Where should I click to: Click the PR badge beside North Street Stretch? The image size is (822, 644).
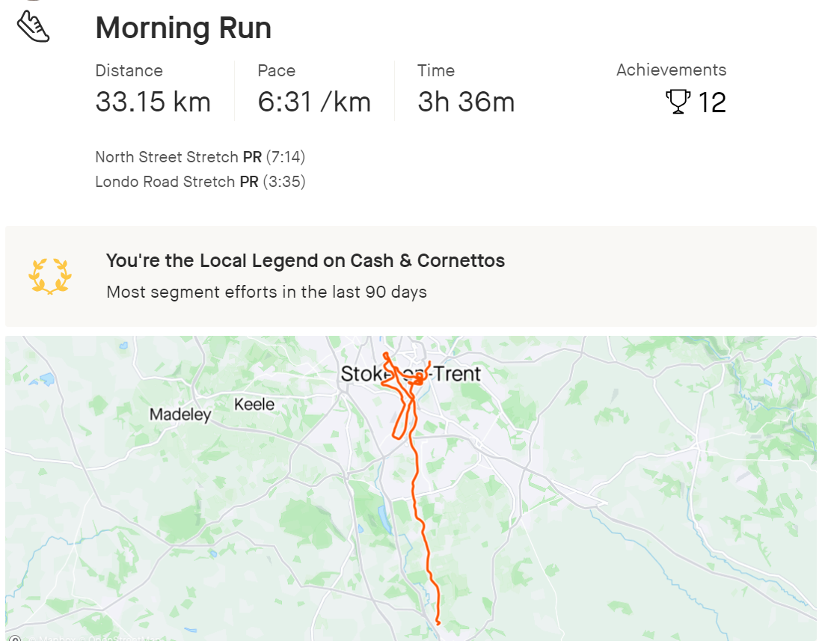pos(251,157)
